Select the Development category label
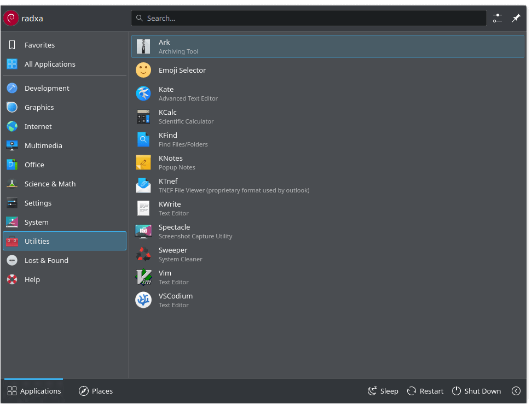532x404 pixels. coord(47,89)
